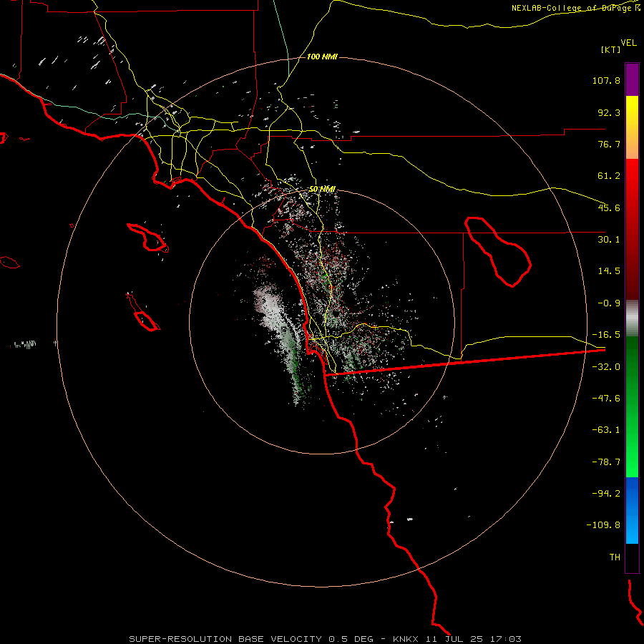
Task: Select the 61.2 scale value
Action: [x=609, y=176]
